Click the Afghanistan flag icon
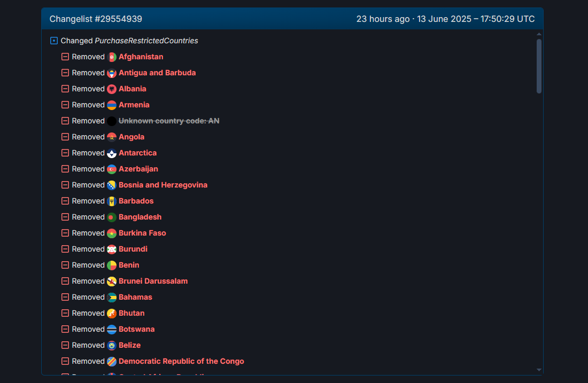588x383 pixels. pyautogui.click(x=112, y=57)
